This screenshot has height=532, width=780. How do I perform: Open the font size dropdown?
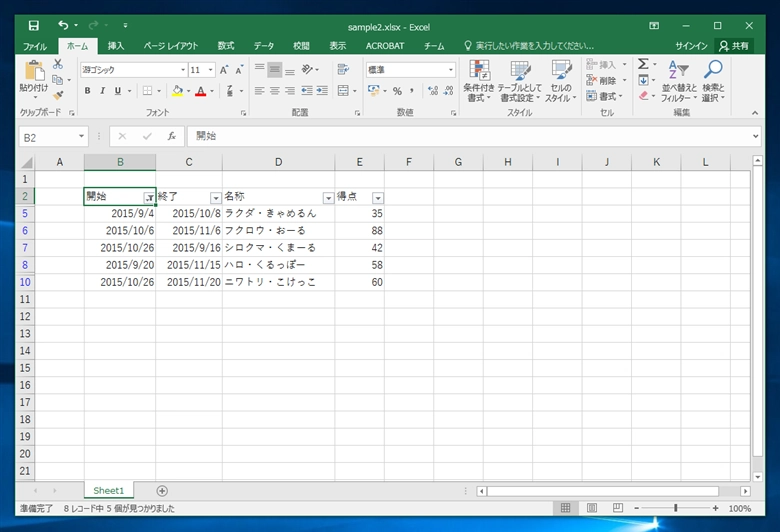click(211, 70)
